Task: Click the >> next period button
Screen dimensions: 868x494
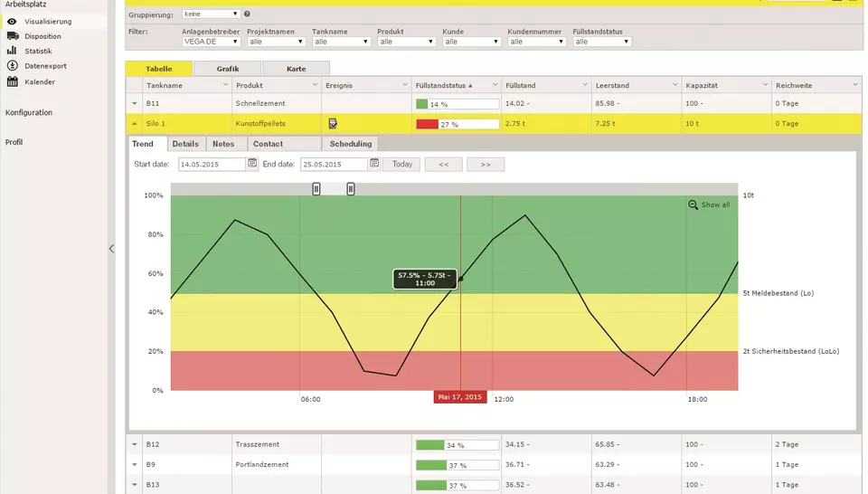Action: tap(486, 165)
